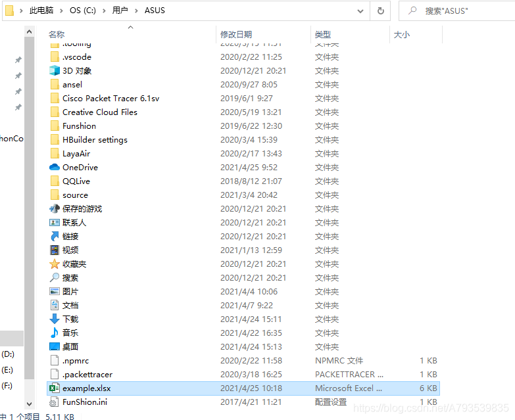Select the Creative Cloud Files folder
Viewport: 515px width, 420px height.
click(x=100, y=112)
